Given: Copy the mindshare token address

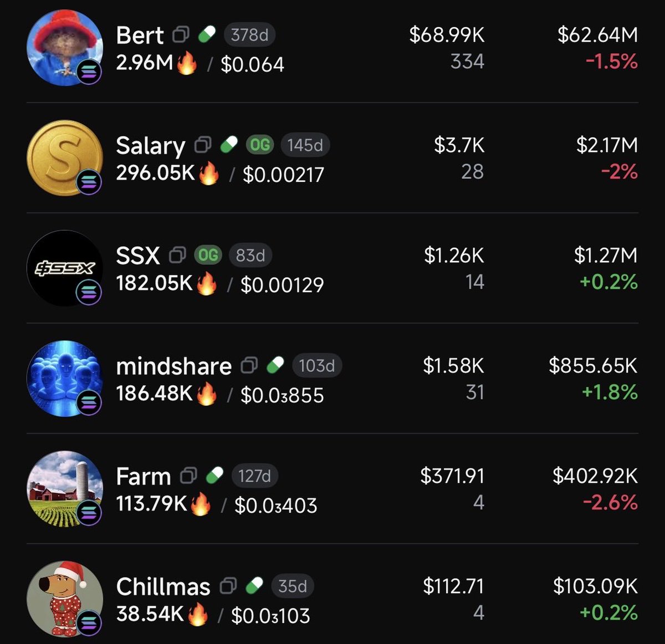Looking at the screenshot, I should [x=249, y=366].
